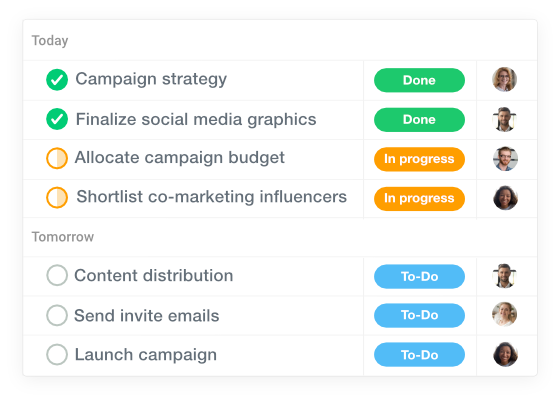560x402 pixels.
Task: Change the Done status of Finalize social media graphics
Action: coord(419,120)
